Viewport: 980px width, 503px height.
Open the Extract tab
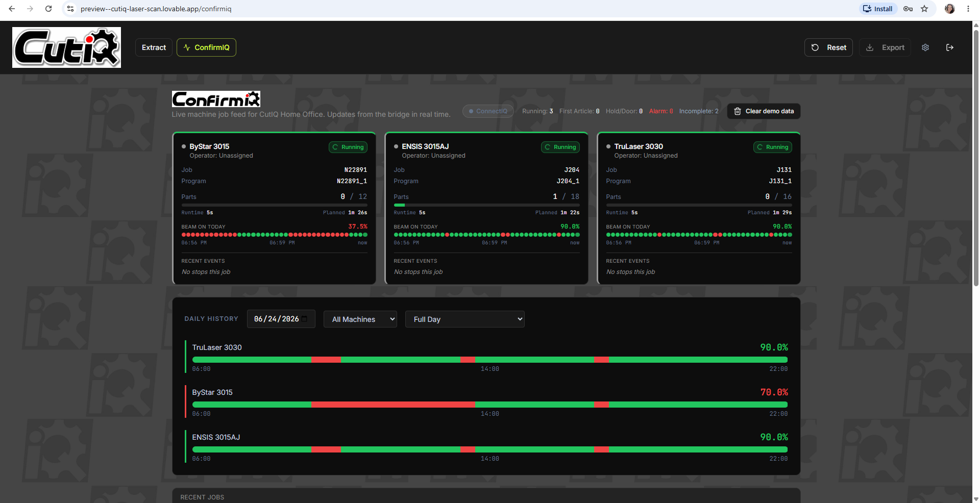point(154,47)
